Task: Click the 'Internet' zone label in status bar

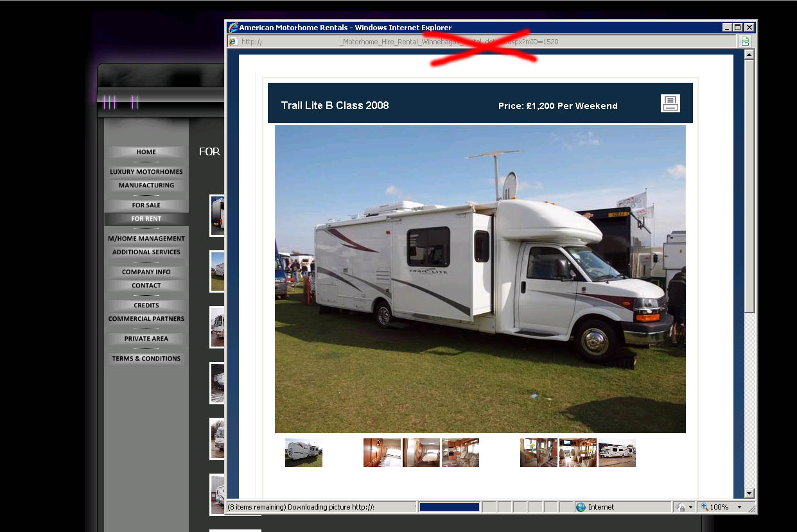Action: point(601,507)
